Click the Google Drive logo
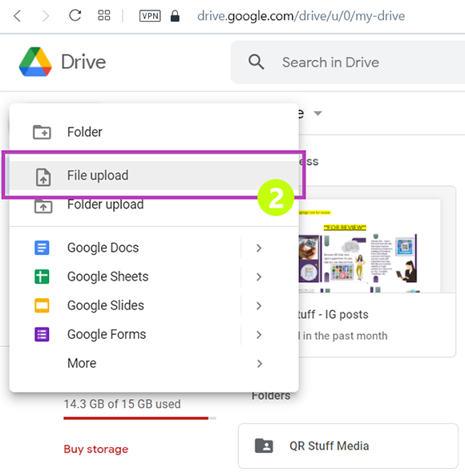The image size is (465, 476). [35, 62]
